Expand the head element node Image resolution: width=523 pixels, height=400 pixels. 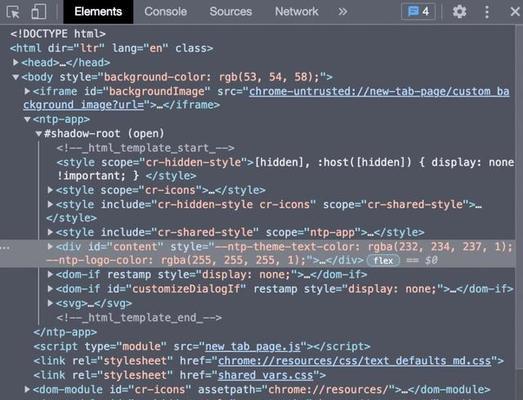coord(15,62)
